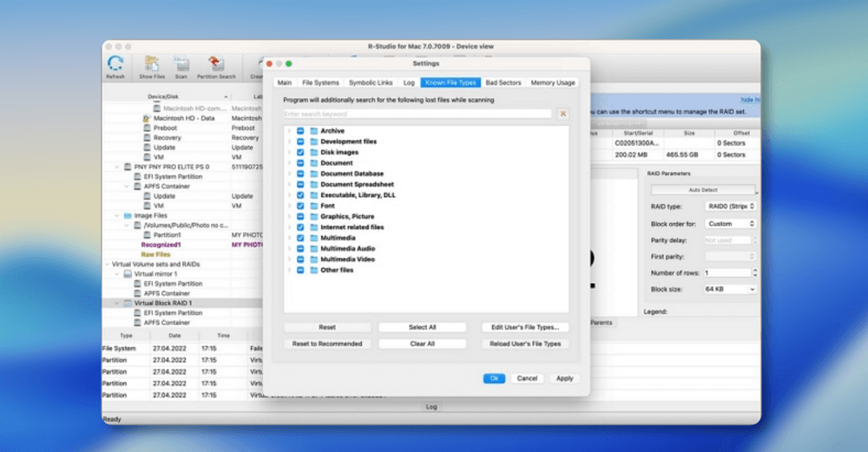Click the Preboot volume icon
The height and width of the screenshot is (452, 868).
[147, 128]
